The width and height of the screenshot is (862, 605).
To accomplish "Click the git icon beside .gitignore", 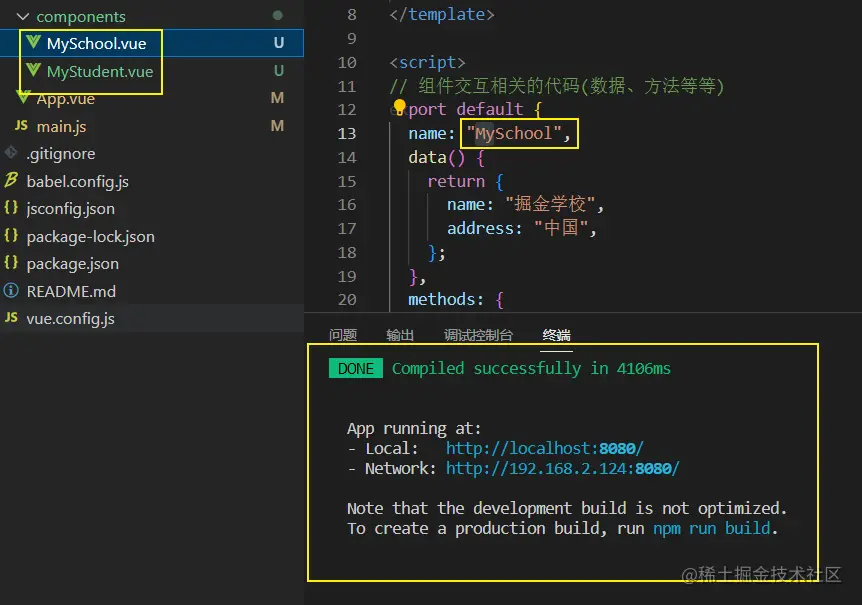I will click(10, 152).
